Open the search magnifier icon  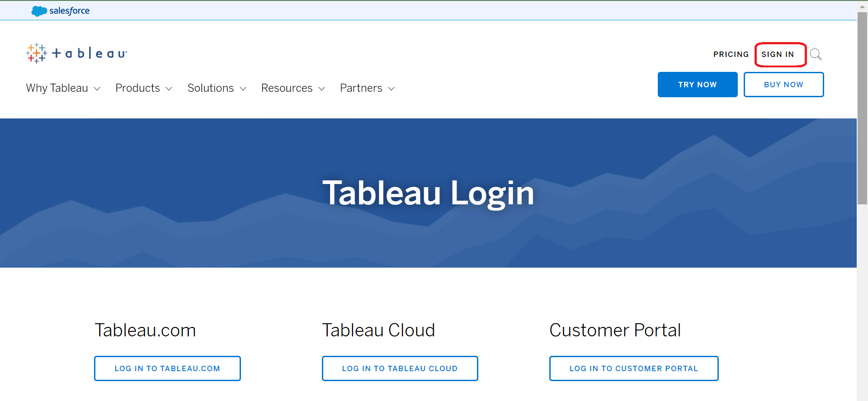point(816,54)
